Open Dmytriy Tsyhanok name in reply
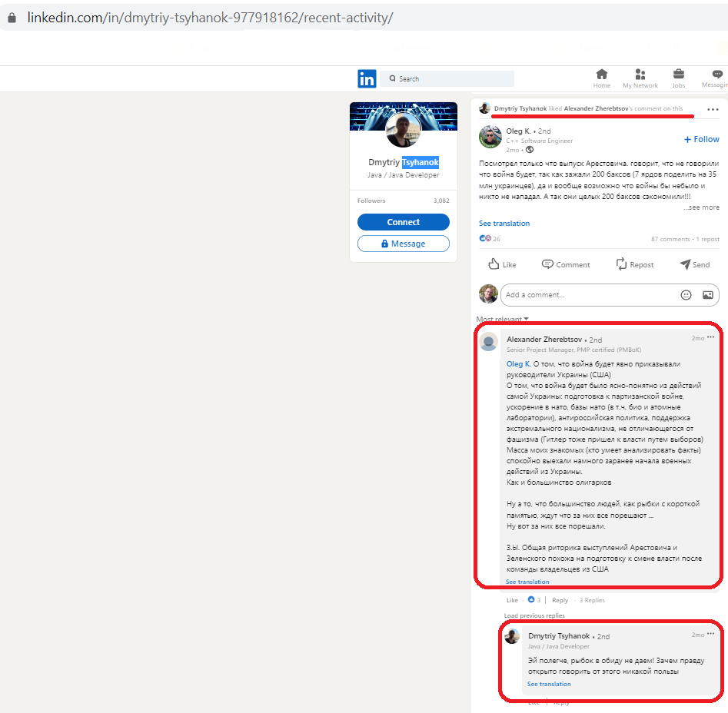This screenshot has width=728, height=713. click(559, 636)
